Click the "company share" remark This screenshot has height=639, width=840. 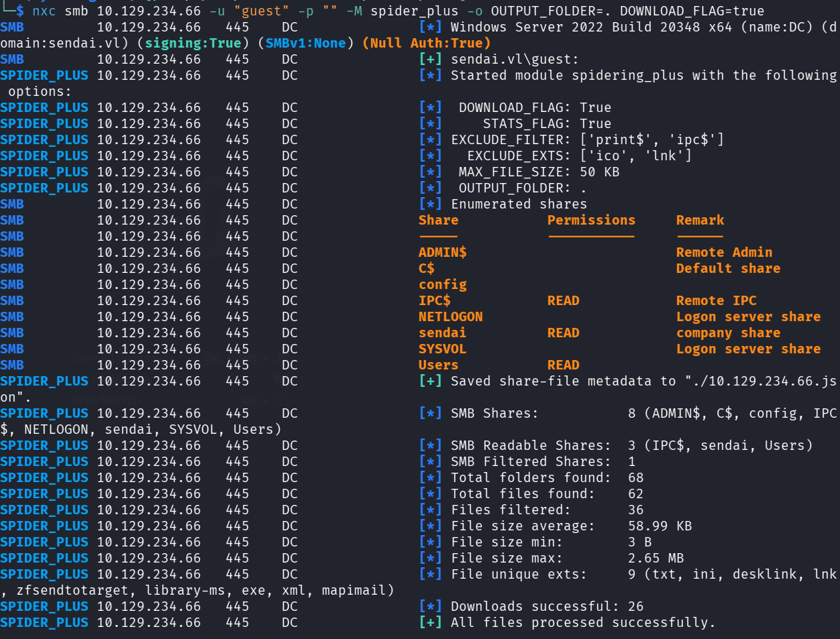(729, 333)
